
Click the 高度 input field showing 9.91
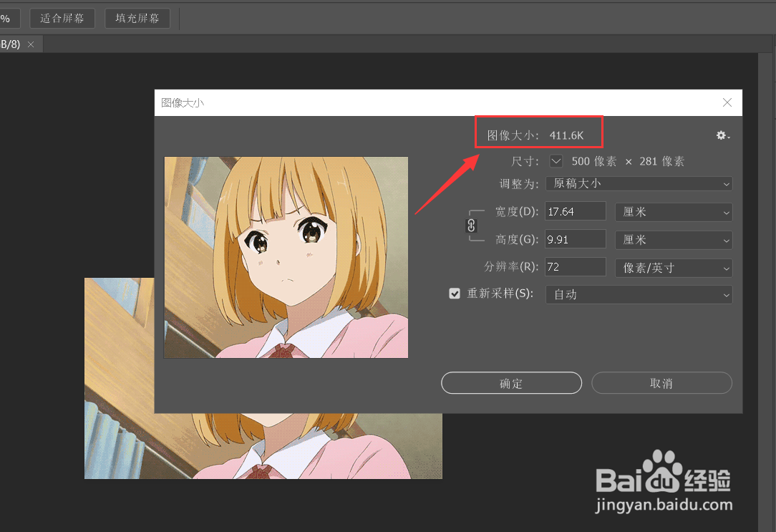click(x=576, y=239)
